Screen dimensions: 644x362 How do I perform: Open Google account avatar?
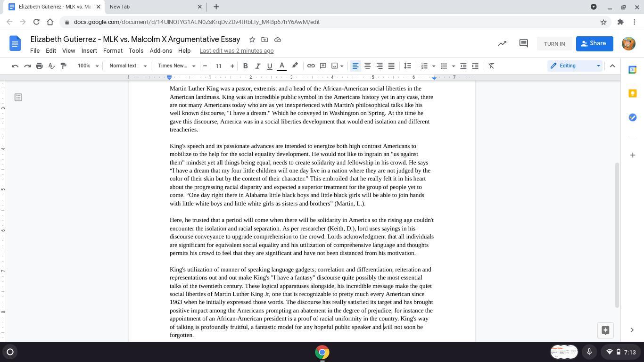628,43
